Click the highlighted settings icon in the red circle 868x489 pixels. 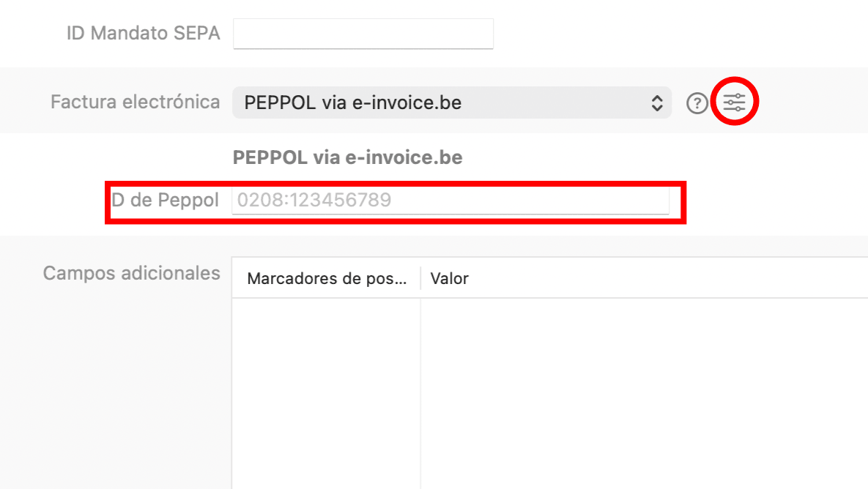point(735,102)
